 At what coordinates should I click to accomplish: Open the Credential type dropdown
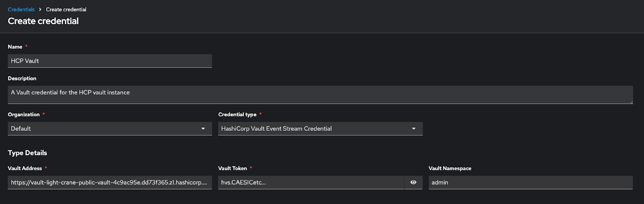(314, 128)
